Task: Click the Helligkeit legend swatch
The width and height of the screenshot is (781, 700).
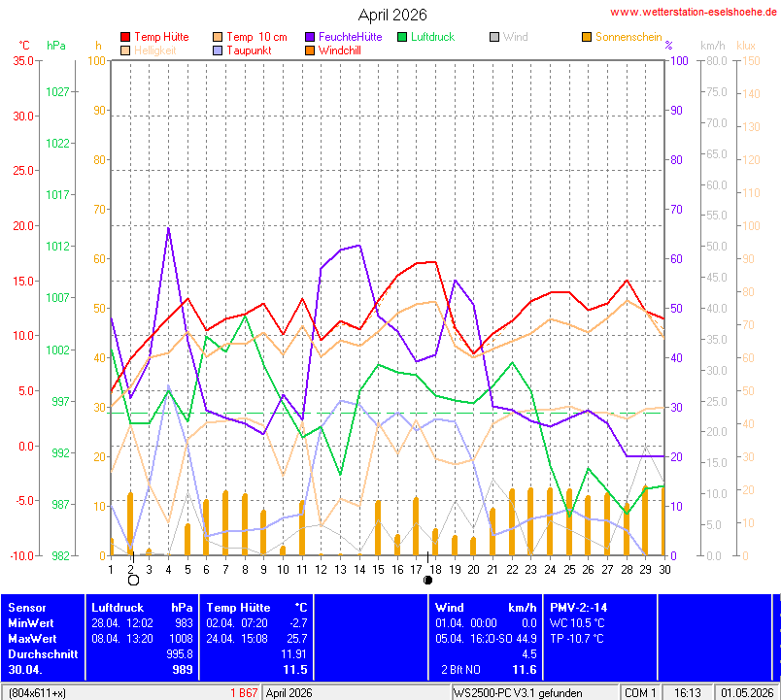Action: pyautogui.click(x=125, y=50)
